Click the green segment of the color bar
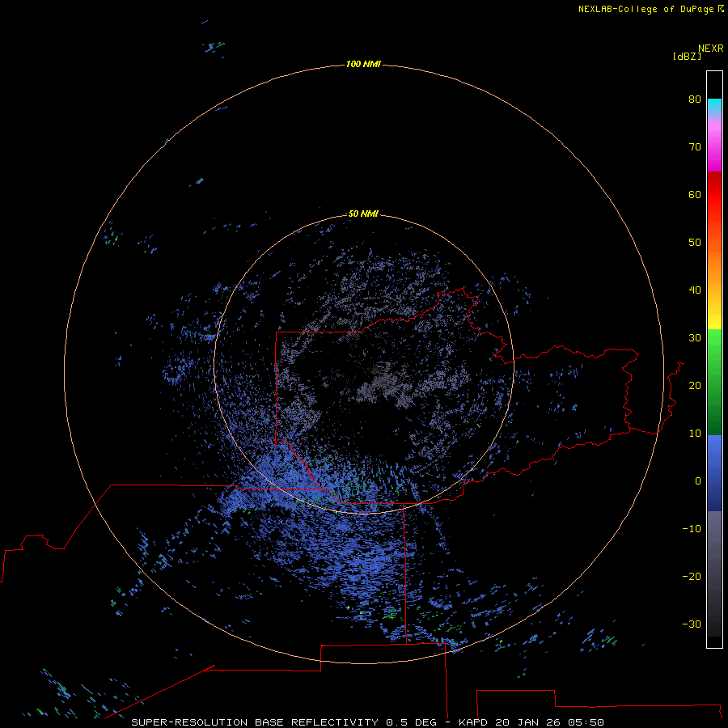The image size is (728, 728). (714, 382)
